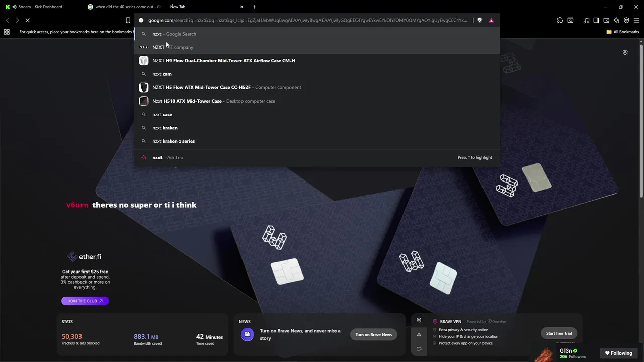The height and width of the screenshot is (362, 644).
Task: Click the Brave News icon in news card
Action: pyautogui.click(x=247, y=334)
